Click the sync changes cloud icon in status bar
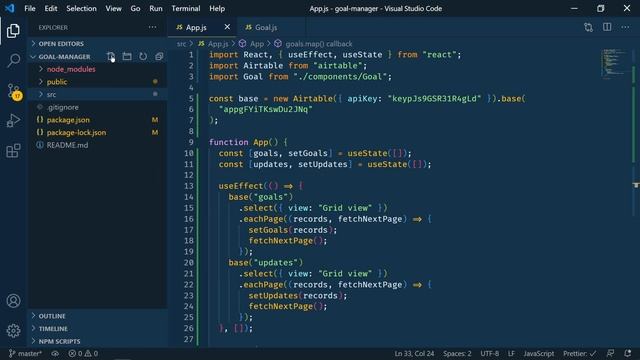640x360 pixels. 55,353
